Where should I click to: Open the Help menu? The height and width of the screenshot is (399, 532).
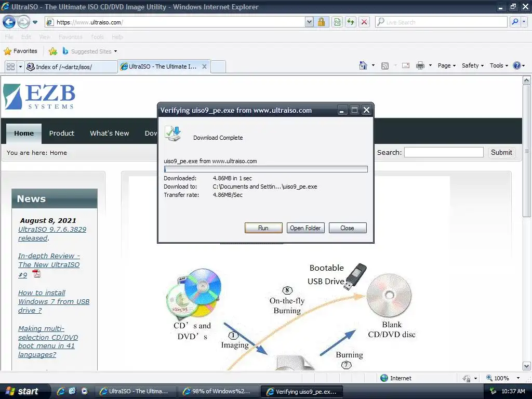[x=117, y=37]
